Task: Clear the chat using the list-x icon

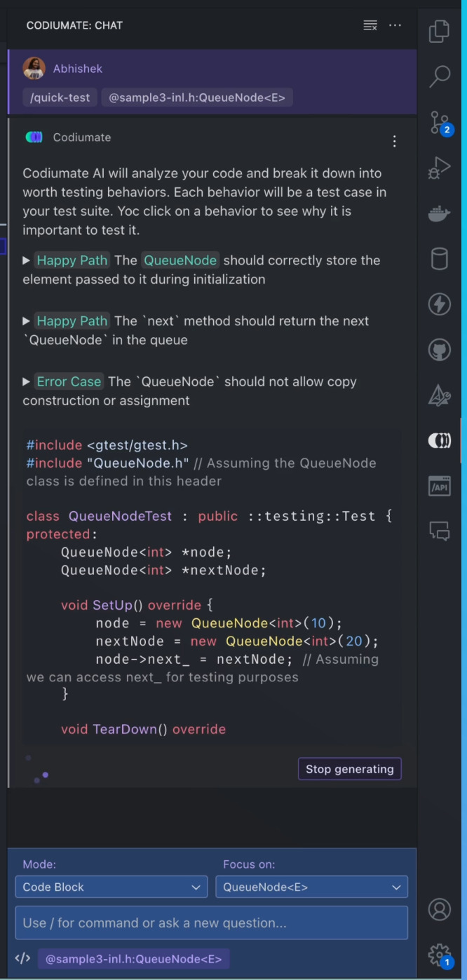Action: (x=370, y=25)
